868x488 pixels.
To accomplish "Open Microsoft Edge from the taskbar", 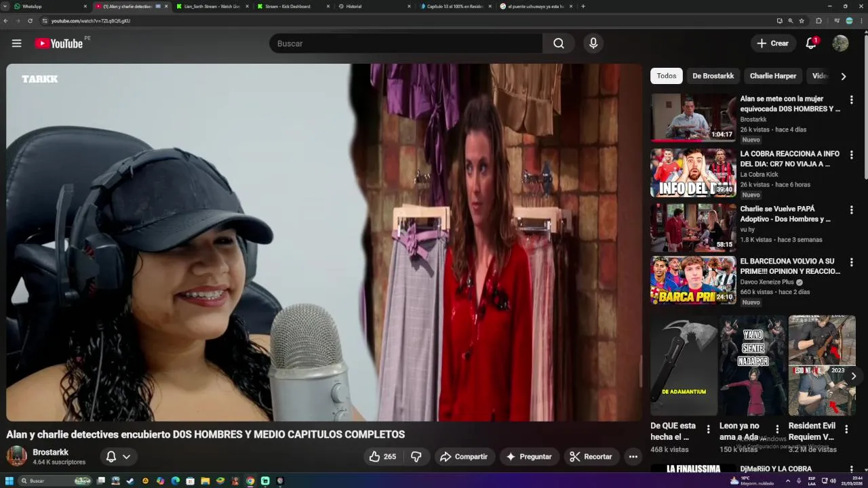I will pyautogui.click(x=175, y=481).
